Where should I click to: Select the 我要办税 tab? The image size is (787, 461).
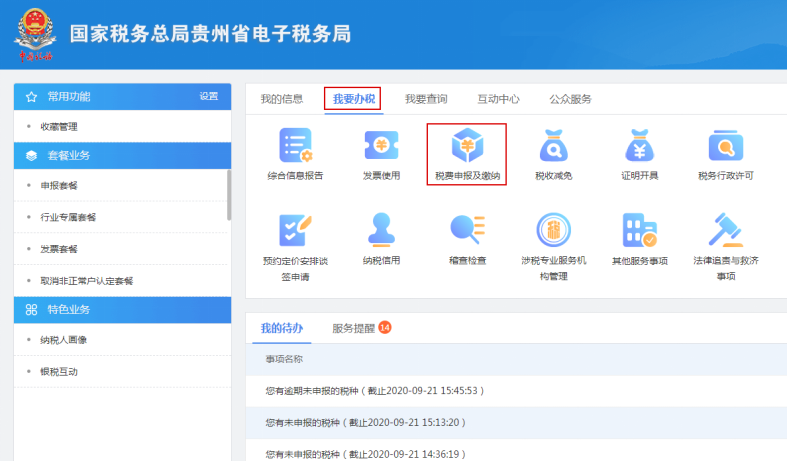[353, 99]
